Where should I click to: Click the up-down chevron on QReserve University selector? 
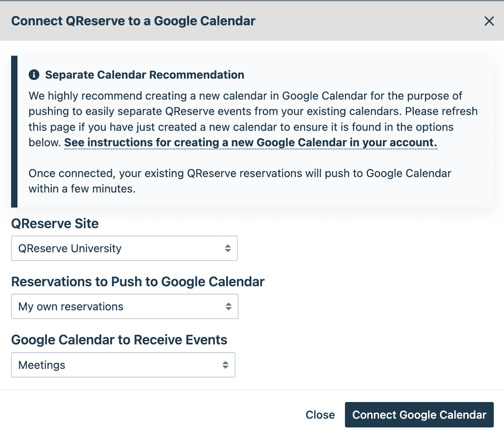(x=228, y=248)
